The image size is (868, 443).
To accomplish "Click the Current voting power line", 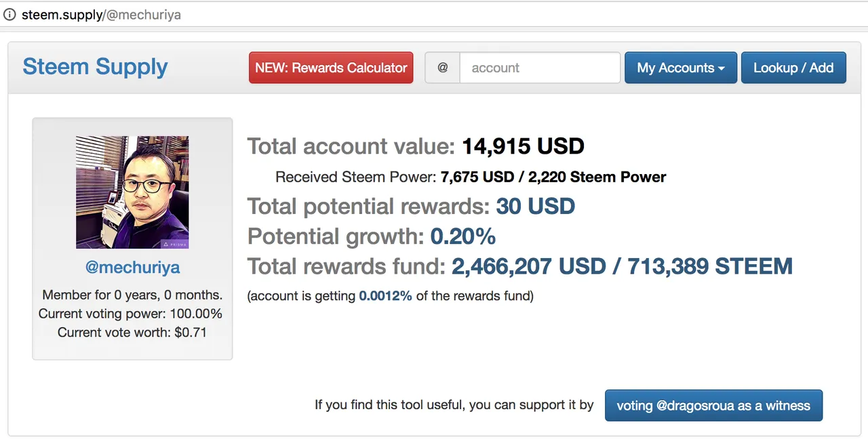I will pyautogui.click(x=130, y=314).
